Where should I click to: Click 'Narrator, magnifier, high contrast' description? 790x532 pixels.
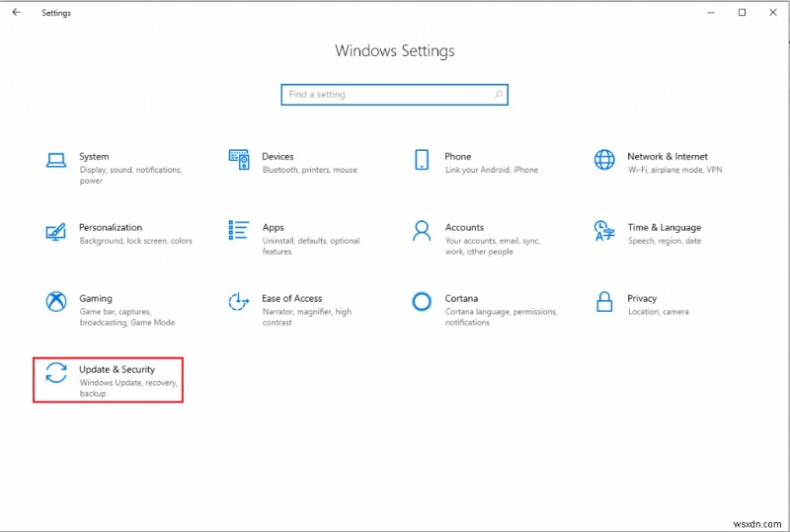pos(306,318)
